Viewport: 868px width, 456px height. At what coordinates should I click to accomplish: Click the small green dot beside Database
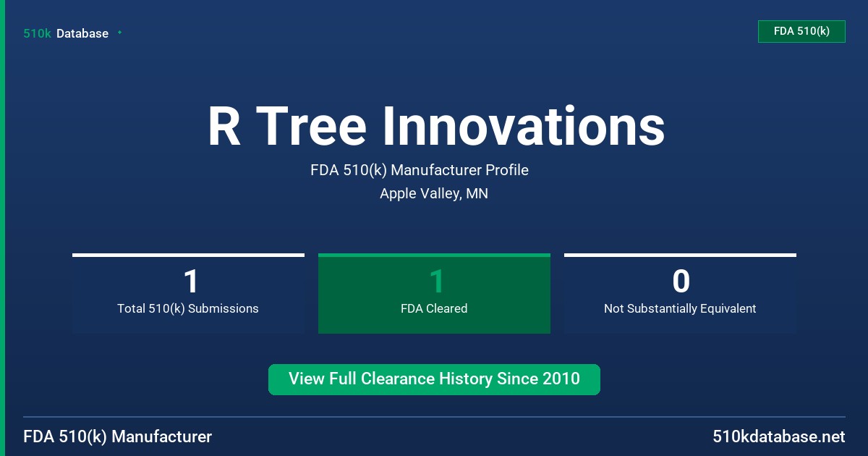point(119,33)
